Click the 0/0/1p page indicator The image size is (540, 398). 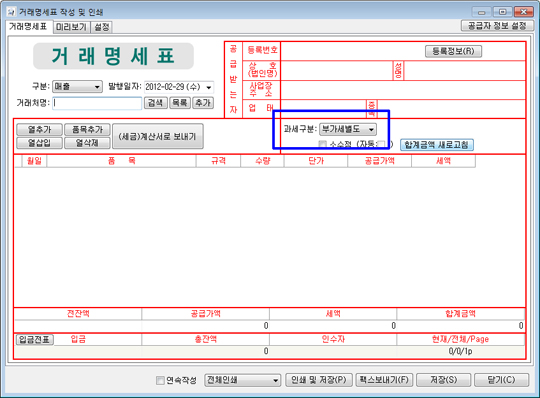coord(460,352)
